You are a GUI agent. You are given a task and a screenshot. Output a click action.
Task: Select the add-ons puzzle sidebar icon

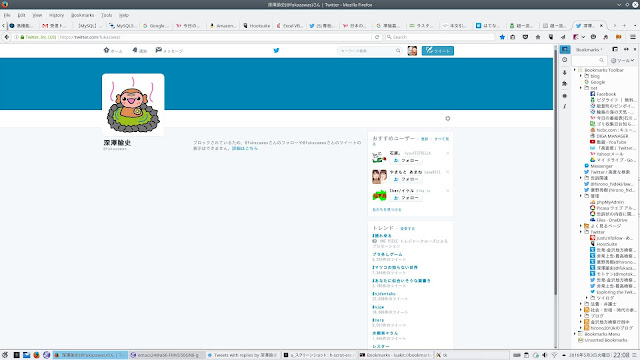(565, 84)
